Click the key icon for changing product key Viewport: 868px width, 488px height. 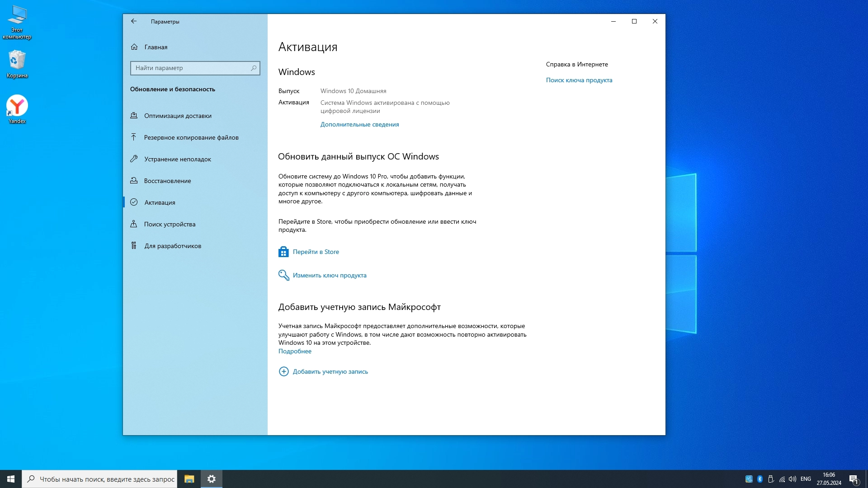pyautogui.click(x=283, y=275)
